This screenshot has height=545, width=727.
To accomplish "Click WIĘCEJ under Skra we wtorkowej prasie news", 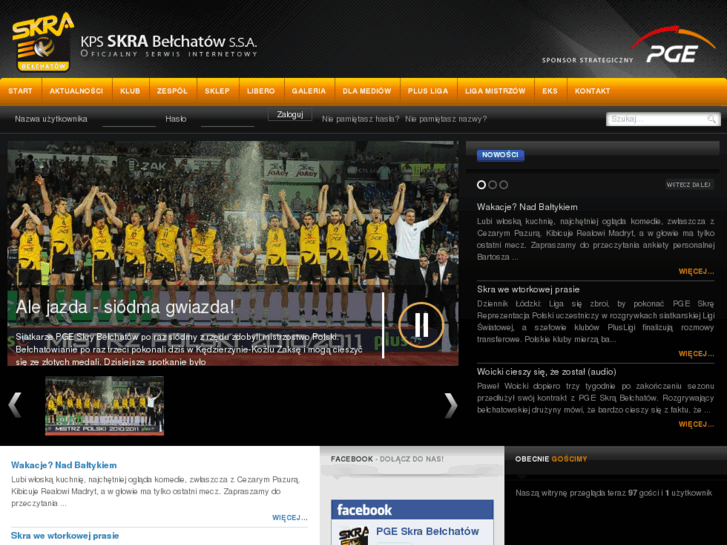I will [x=696, y=354].
